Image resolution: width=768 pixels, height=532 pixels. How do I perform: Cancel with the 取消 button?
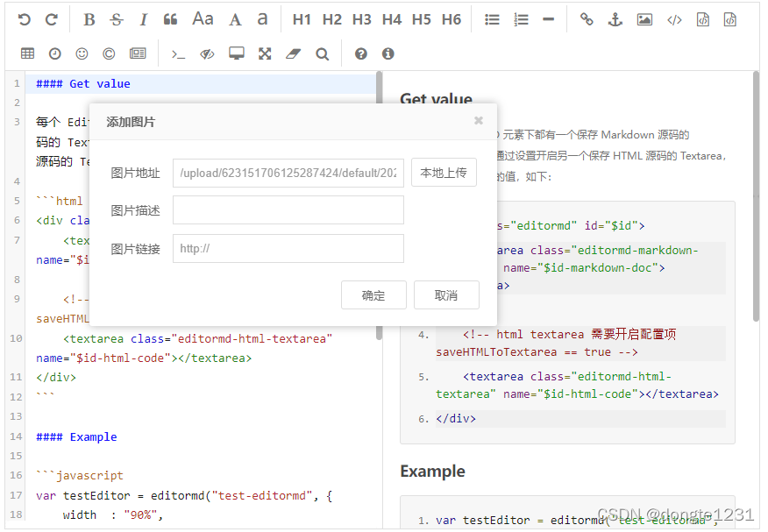point(446,295)
